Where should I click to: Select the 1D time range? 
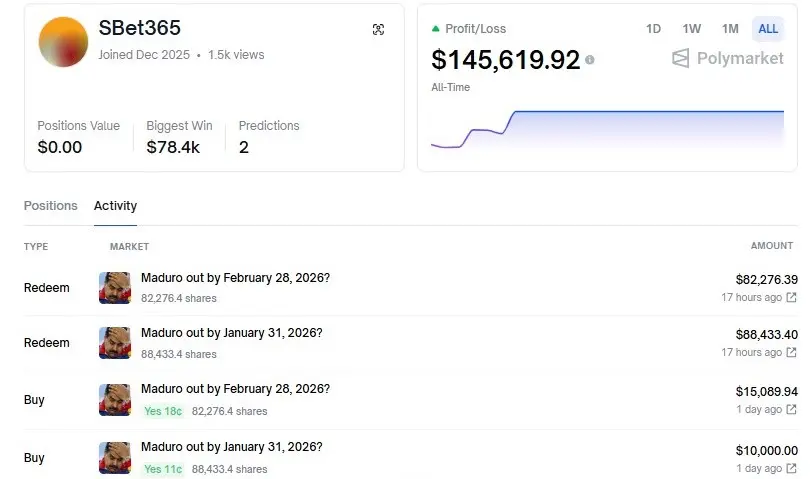(x=653, y=29)
